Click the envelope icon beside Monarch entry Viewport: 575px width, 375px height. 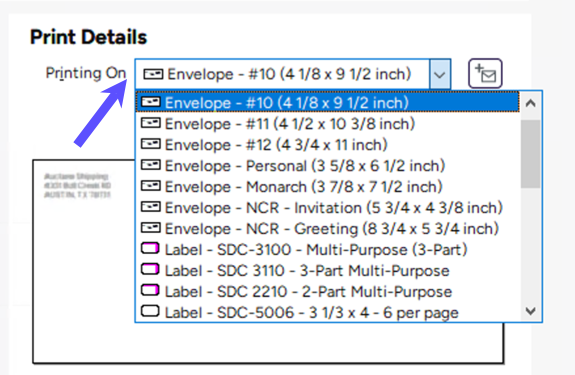click(x=150, y=186)
